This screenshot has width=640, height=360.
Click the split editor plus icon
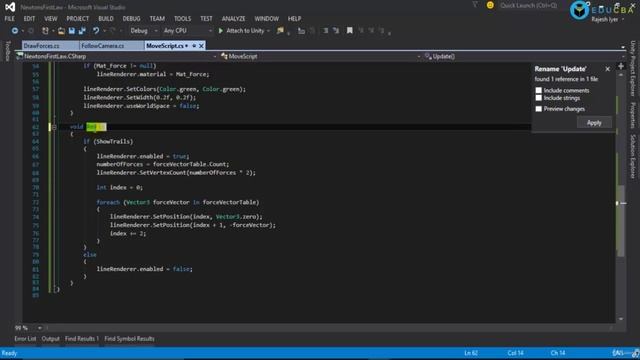621,66
